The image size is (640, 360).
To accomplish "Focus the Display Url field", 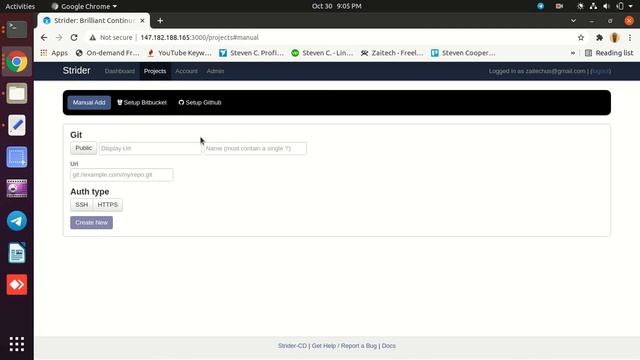I will pos(150,148).
